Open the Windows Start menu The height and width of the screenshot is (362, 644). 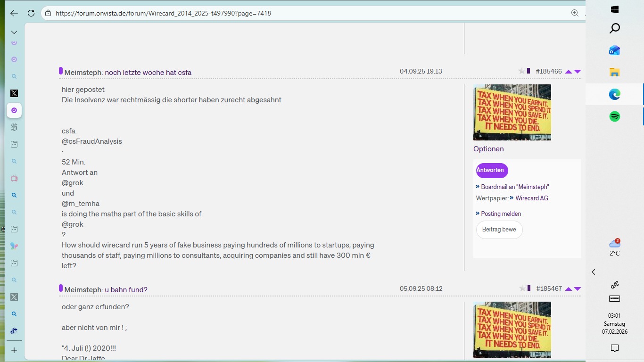614,9
